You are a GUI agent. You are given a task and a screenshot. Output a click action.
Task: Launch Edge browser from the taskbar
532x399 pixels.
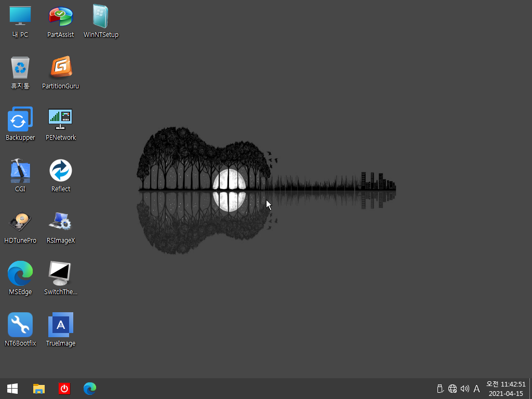[89, 389]
